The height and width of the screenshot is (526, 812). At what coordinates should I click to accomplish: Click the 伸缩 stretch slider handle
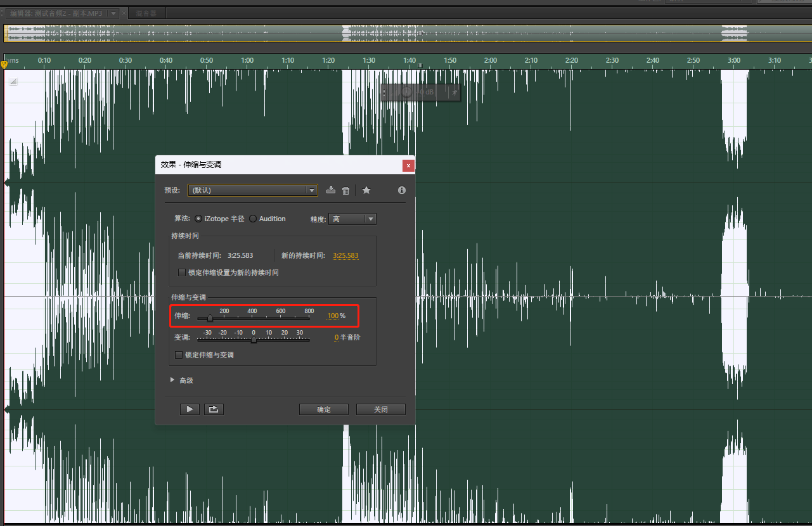[x=210, y=318]
